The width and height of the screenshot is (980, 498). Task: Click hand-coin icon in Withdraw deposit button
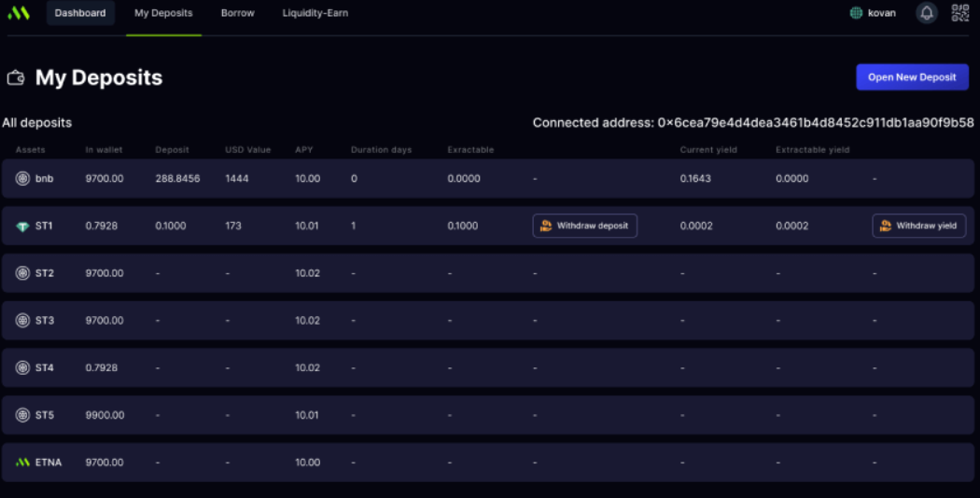(546, 226)
